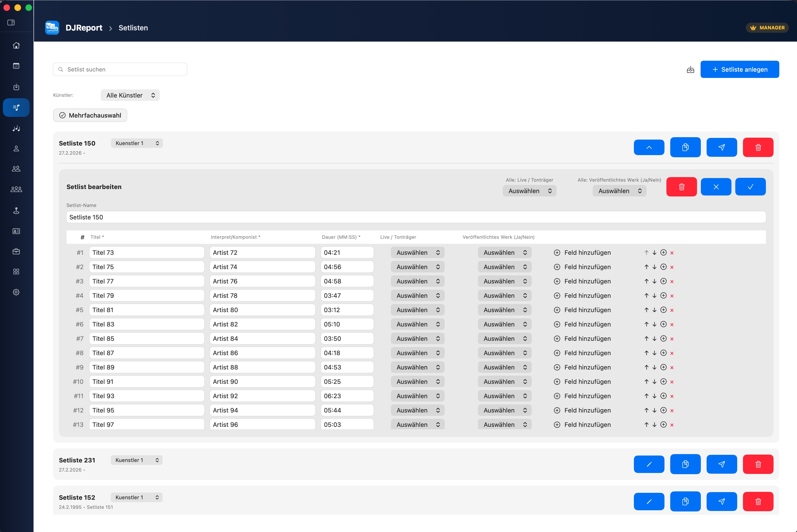The image size is (797, 532).
Task: Duplicate Setliste 150 with copy icon
Action: point(685,147)
